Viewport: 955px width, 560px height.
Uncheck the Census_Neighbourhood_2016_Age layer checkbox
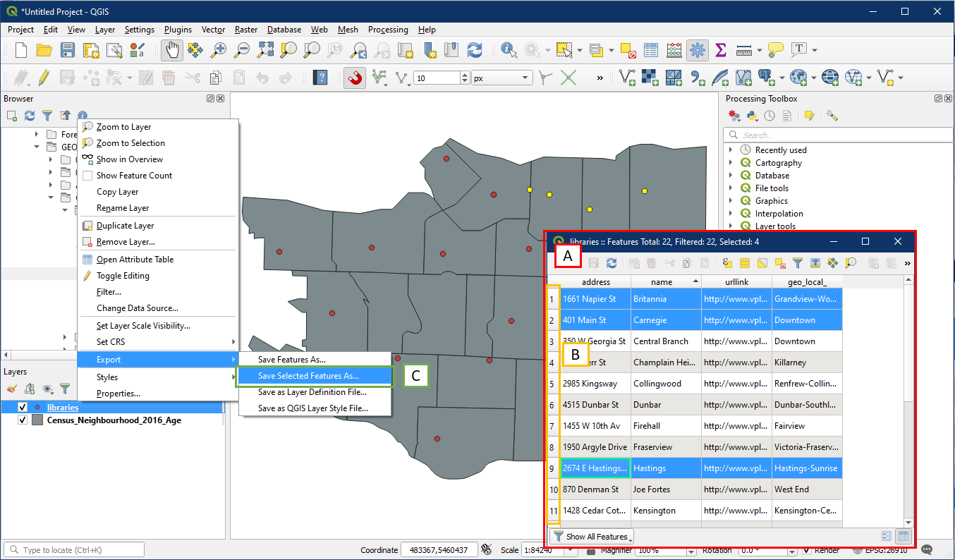pyautogui.click(x=23, y=420)
